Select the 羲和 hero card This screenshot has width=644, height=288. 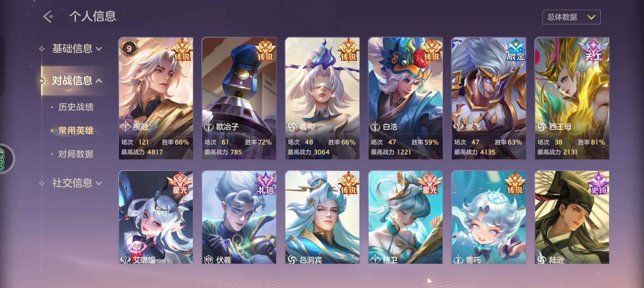[322, 98]
